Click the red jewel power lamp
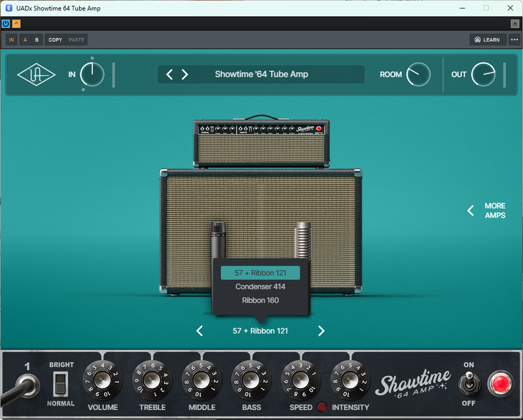This screenshot has width=523, height=420. point(500,383)
